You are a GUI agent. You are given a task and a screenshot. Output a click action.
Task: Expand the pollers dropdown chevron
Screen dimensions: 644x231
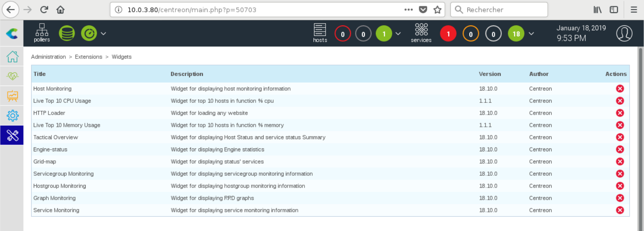[x=103, y=33]
